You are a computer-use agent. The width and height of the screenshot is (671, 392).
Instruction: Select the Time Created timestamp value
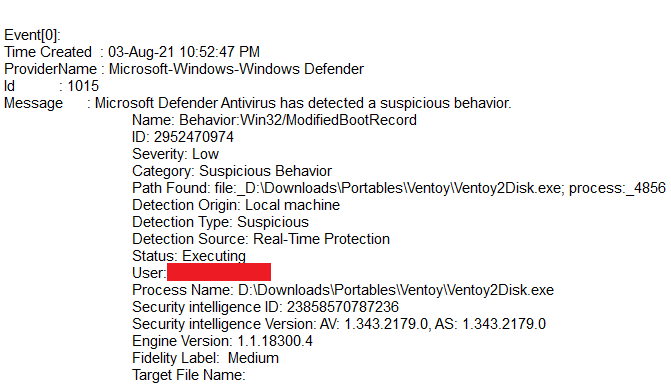point(184,52)
